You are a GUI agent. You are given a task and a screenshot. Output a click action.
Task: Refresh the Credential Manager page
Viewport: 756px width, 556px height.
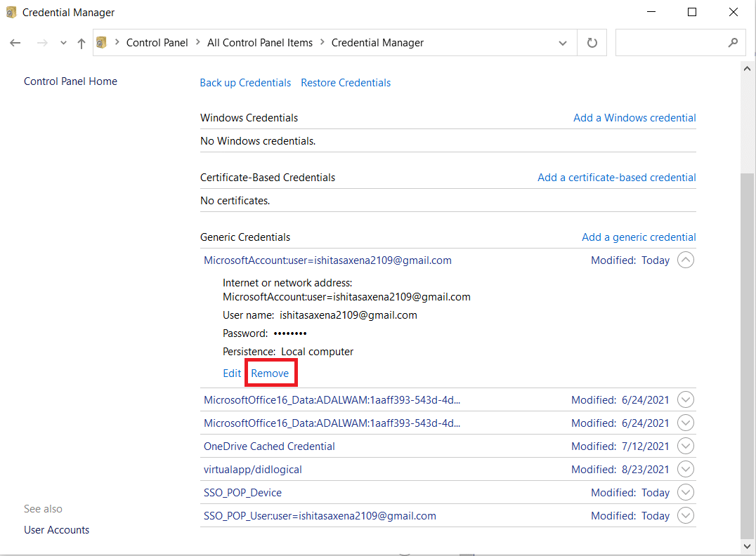tap(592, 43)
